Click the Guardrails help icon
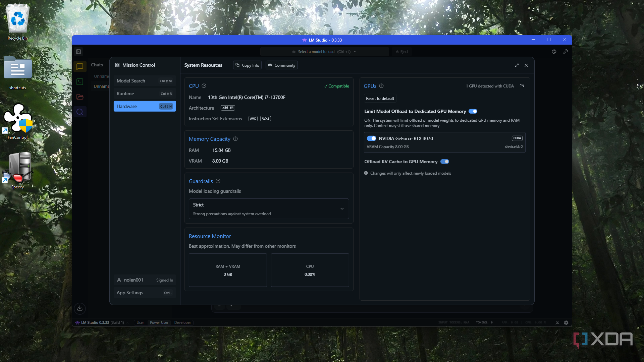The image size is (644, 362). [218, 181]
